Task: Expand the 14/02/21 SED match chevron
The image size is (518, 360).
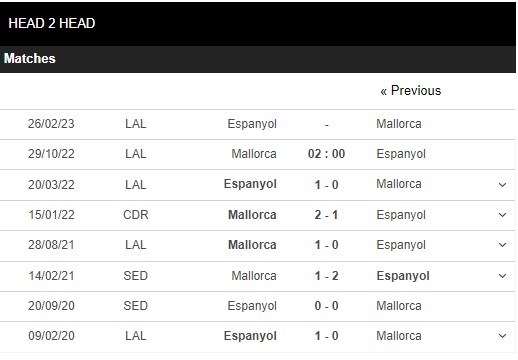Action: (x=502, y=276)
